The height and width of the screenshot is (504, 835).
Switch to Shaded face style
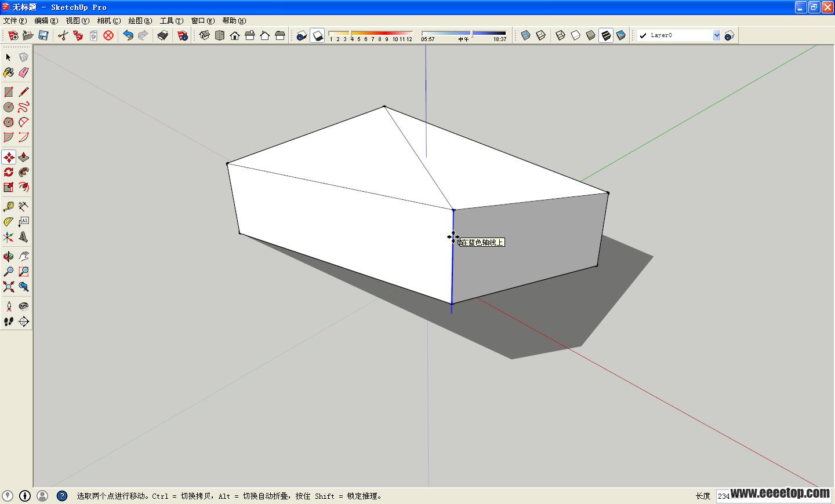[x=591, y=35]
